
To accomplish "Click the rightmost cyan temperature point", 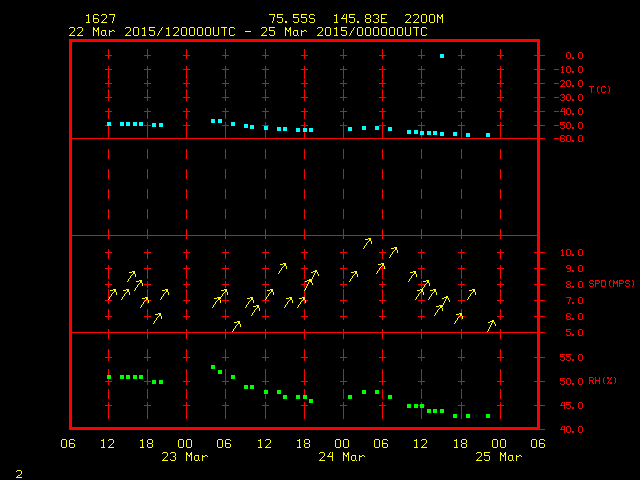I will (x=488, y=135).
